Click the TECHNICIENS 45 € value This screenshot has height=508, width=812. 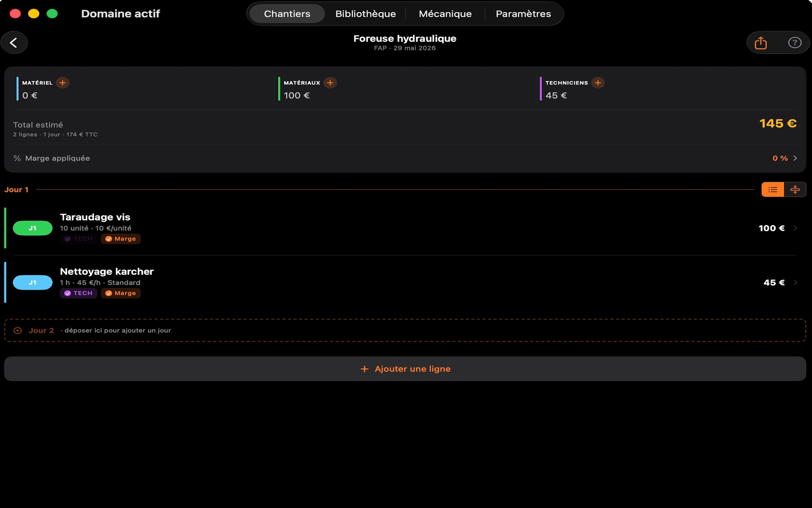pyautogui.click(x=556, y=96)
